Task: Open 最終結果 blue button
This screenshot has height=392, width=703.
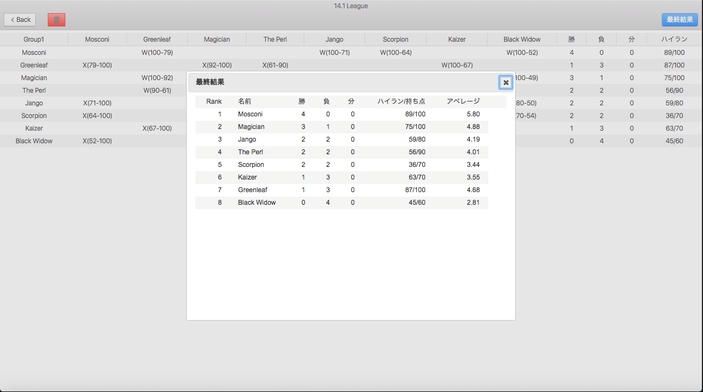Action: (x=680, y=20)
